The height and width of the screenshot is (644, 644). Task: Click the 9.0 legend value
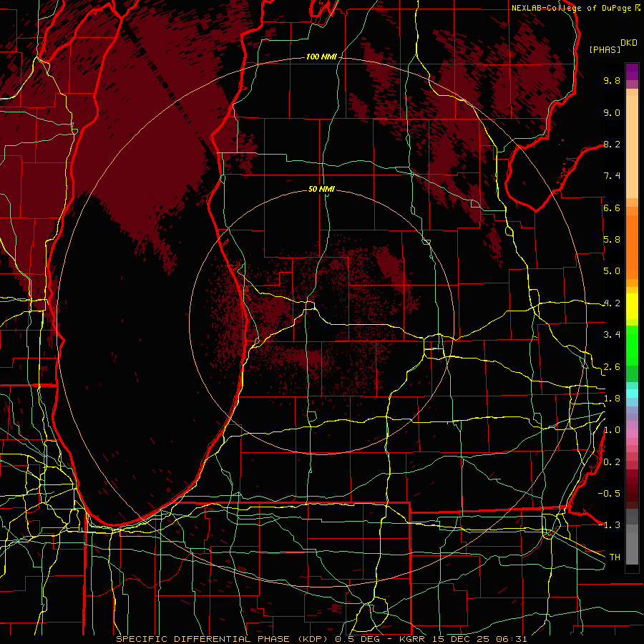(x=612, y=112)
